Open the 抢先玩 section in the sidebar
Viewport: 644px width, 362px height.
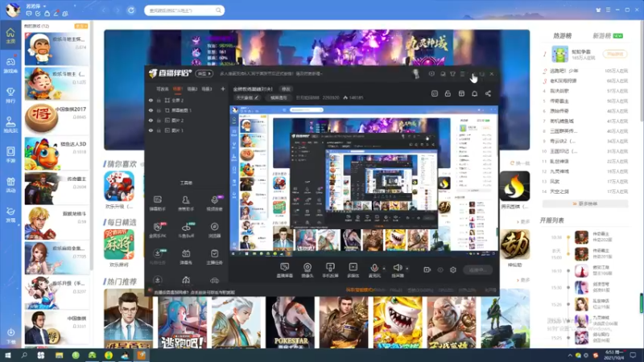10,125
